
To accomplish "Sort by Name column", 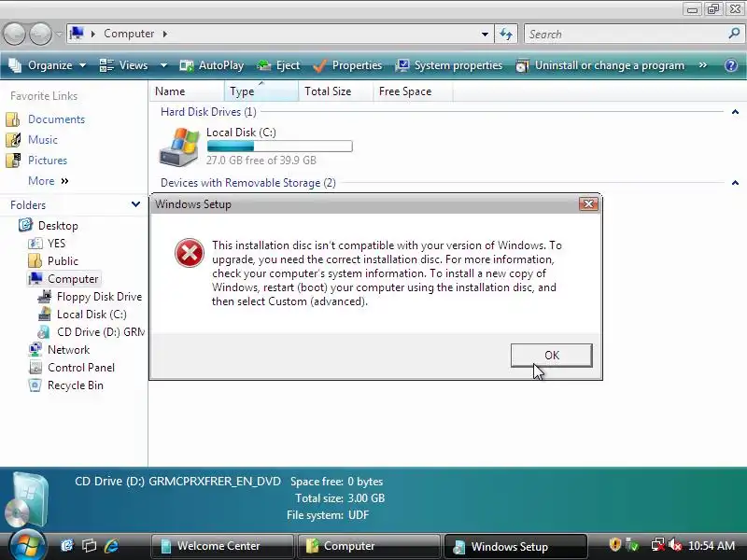I will click(187, 91).
